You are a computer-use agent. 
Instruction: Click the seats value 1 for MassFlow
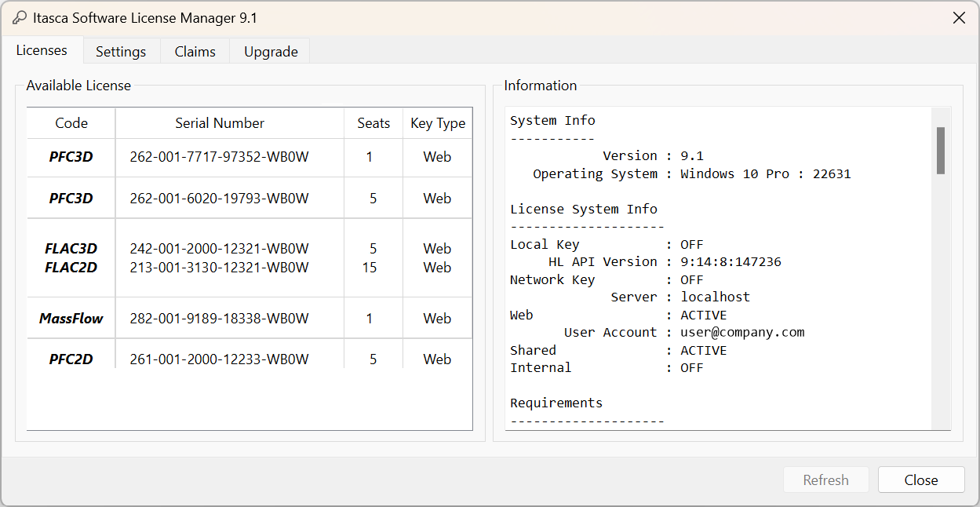(370, 319)
